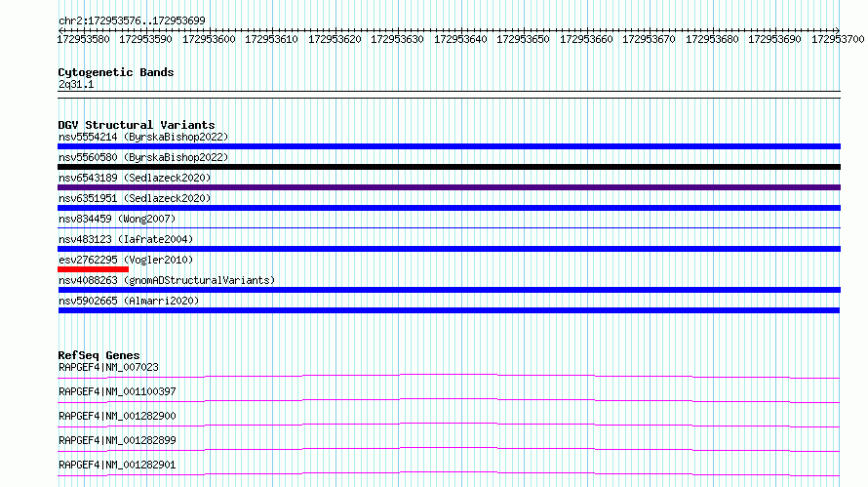
Task: Click ruler position 172953660
Action: [x=586, y=39]
